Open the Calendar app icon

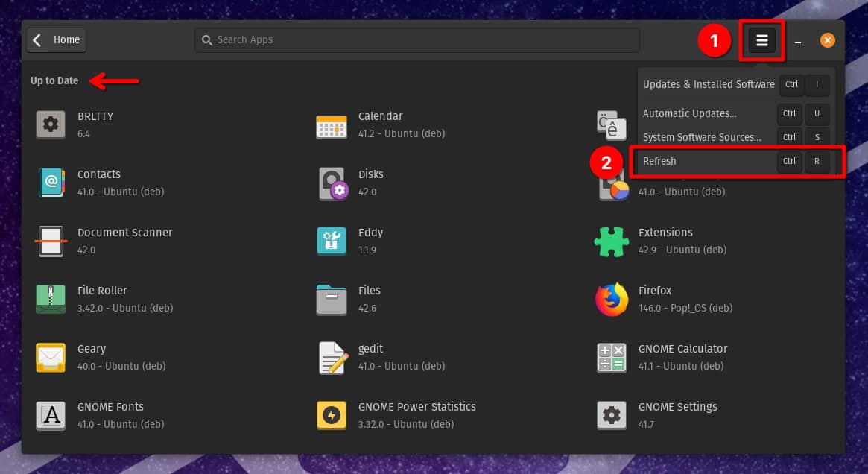331,125
